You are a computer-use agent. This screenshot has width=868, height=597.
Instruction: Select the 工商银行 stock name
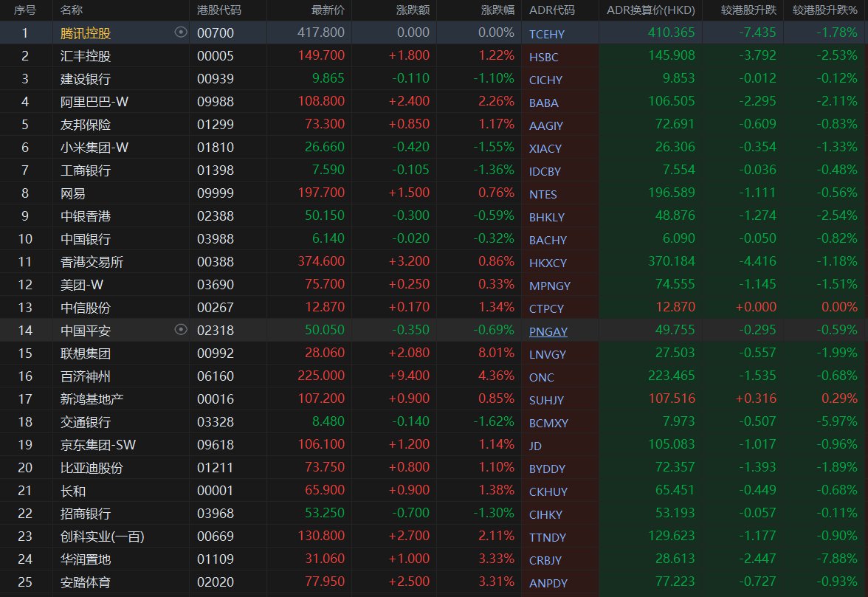tap(86, 170)
